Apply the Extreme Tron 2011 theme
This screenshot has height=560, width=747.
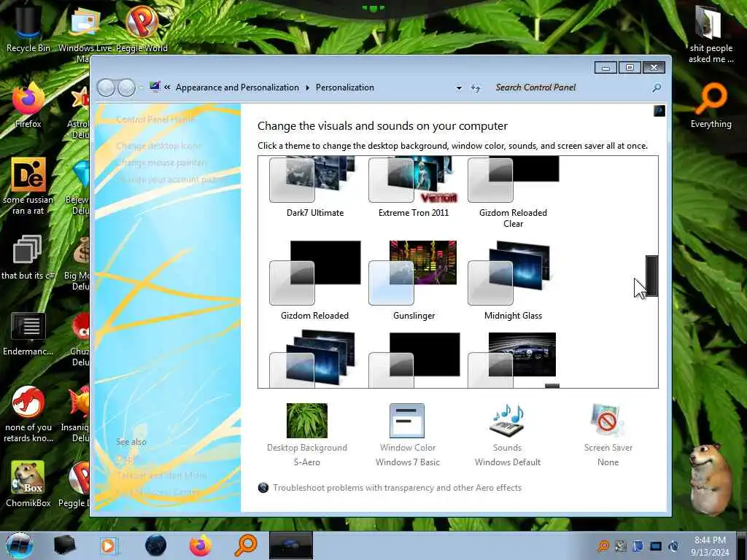click(x=414, y=187)
